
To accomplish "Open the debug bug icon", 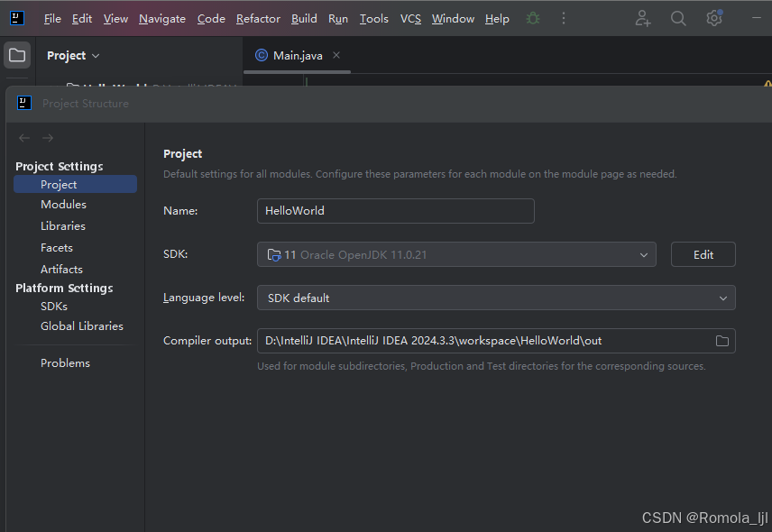I will (x=533, y=19).
